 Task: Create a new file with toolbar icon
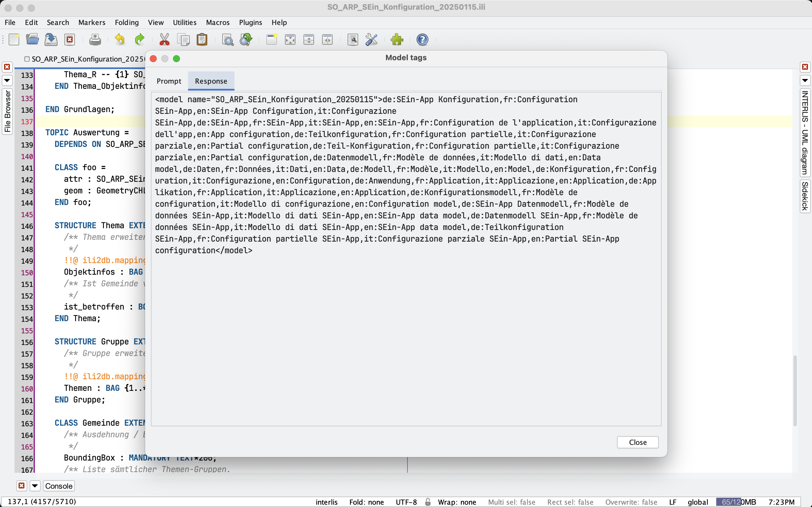tap(14, 39)
